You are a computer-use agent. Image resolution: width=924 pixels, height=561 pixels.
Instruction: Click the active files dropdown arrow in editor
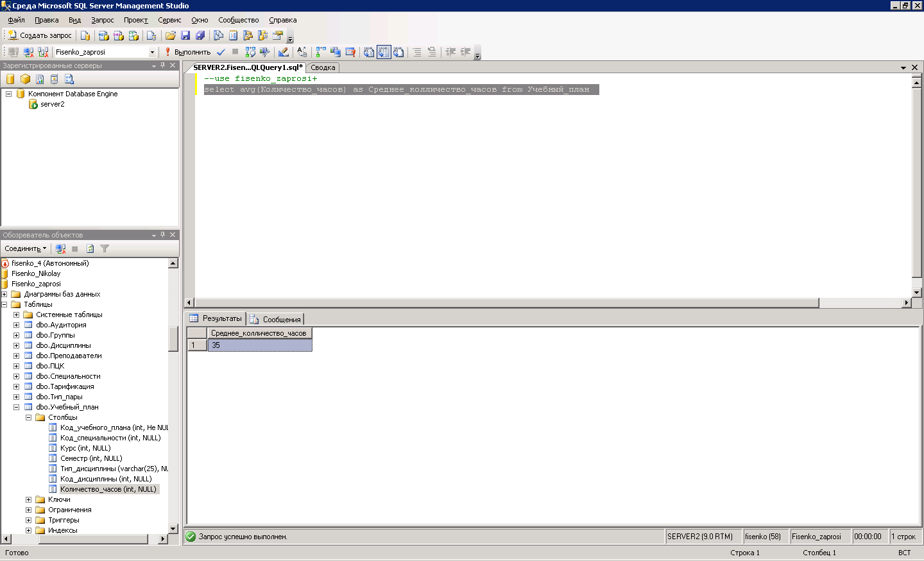pos(903,67)
